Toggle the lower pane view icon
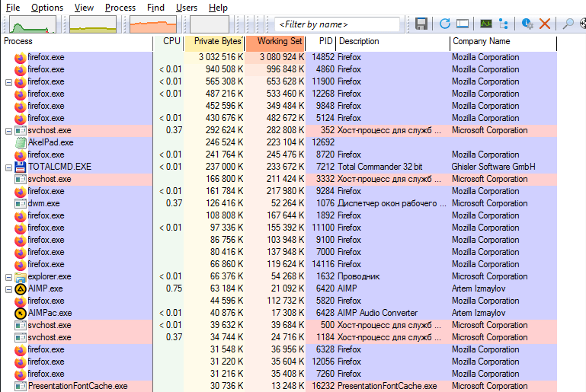The width and height of the screenshot is (586, 392). [x=463, y=24]
